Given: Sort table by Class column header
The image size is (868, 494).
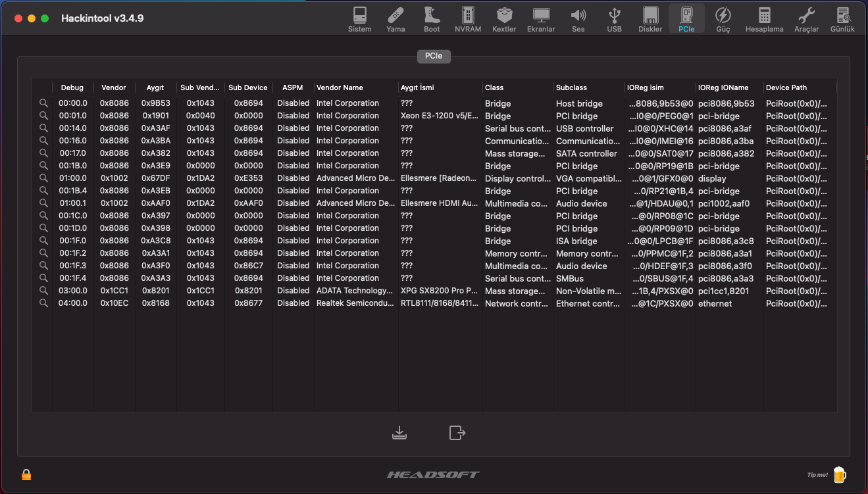Looking at the screenshot, I should (x=517, y=87).
